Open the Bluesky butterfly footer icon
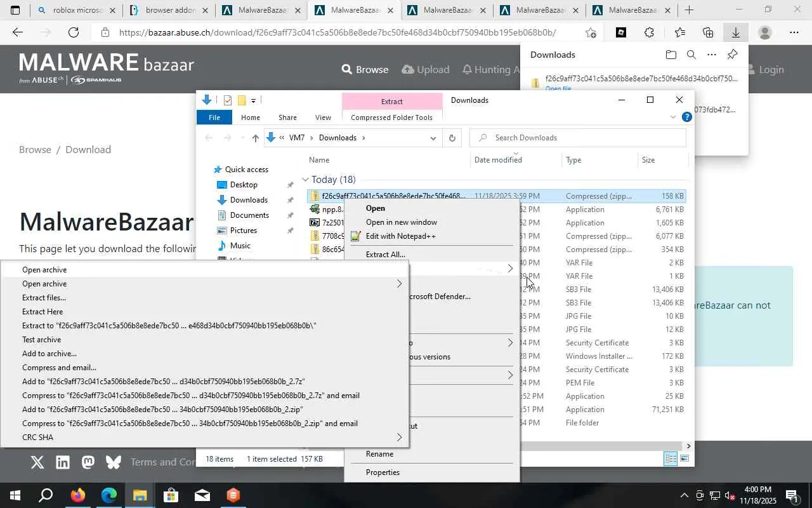The height and width of the screenshot is (508, 812). click(x=114, y=462)
